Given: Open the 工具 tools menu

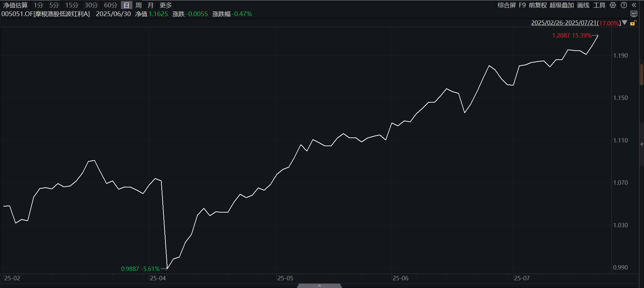Looking at the screenshot, I should (599, 5).
